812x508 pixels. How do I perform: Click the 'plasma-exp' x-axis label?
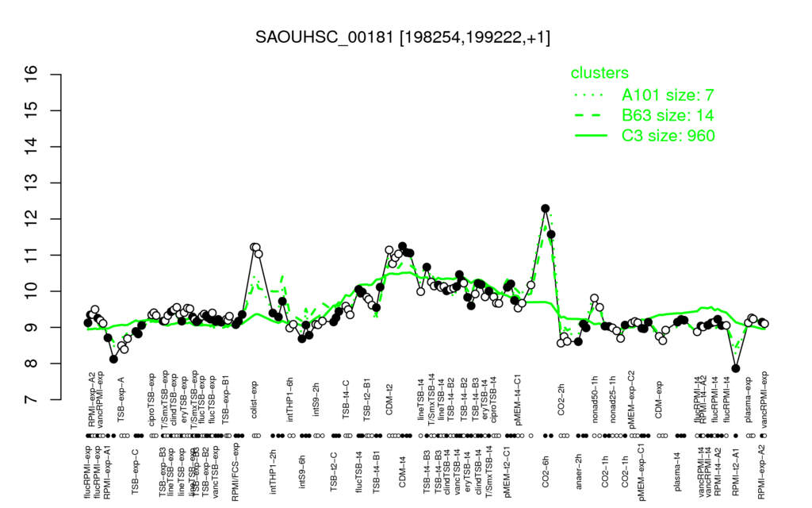click(x=748, y=399)
